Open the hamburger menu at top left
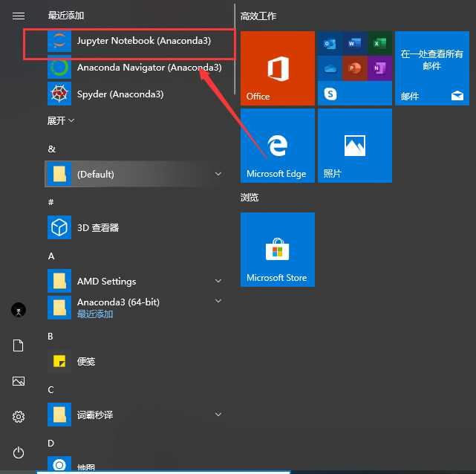Image resolution: width=476 pixels, height=474 pixels. point(19,16)
